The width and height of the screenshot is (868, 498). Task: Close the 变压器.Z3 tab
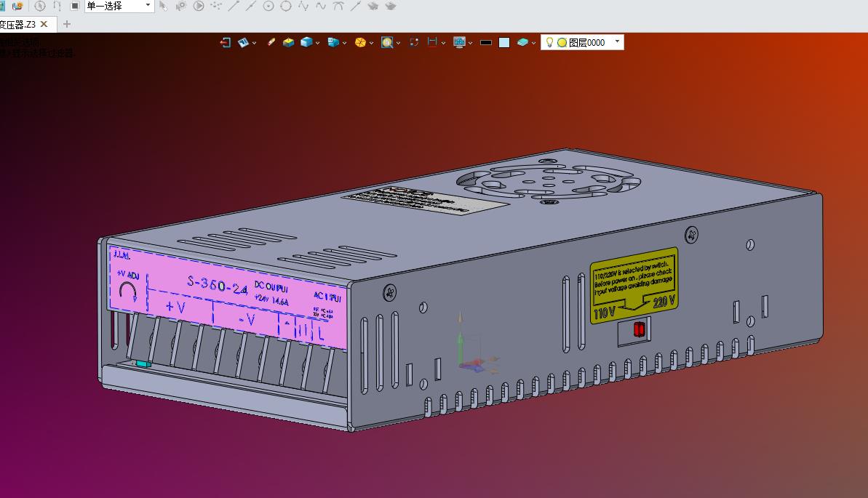(x=44, y=24)
